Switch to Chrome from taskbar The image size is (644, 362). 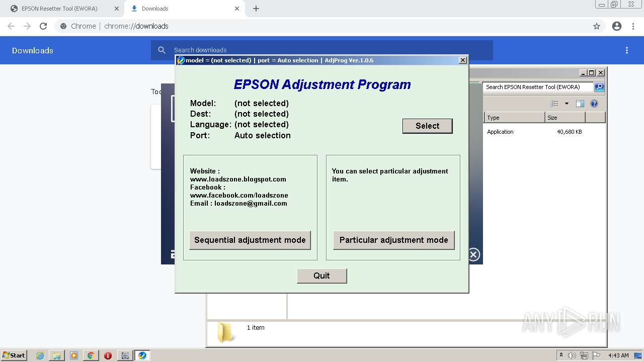tap(91, 355)
